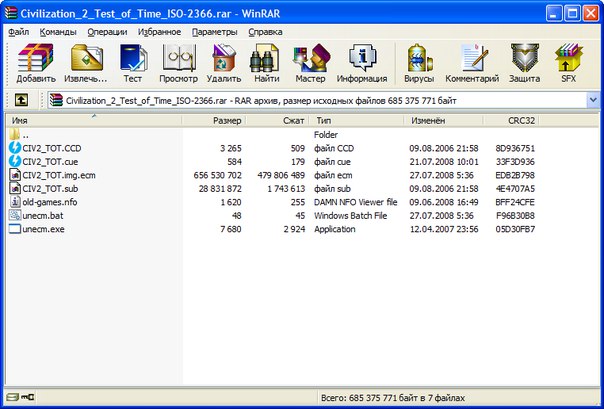Click the CIV2_TOT.img.ecm file icon
Screen dimensions: 604x409
click(x=15, y=175)
